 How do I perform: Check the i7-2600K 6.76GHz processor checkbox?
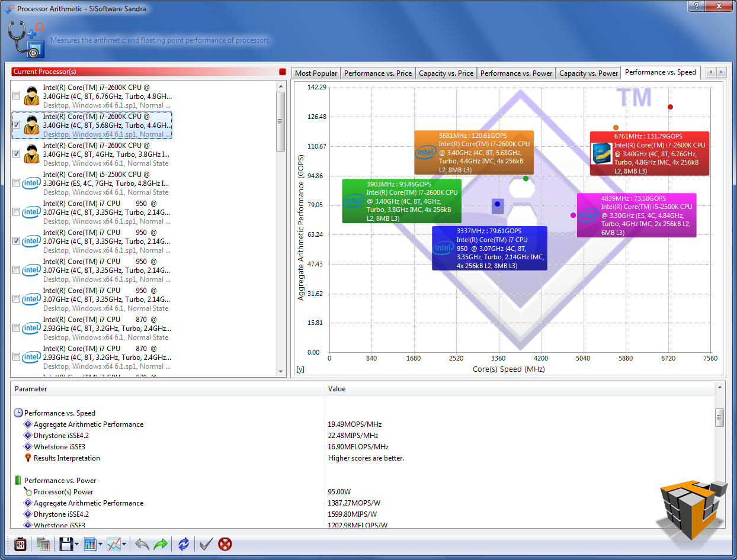(17, 96)
